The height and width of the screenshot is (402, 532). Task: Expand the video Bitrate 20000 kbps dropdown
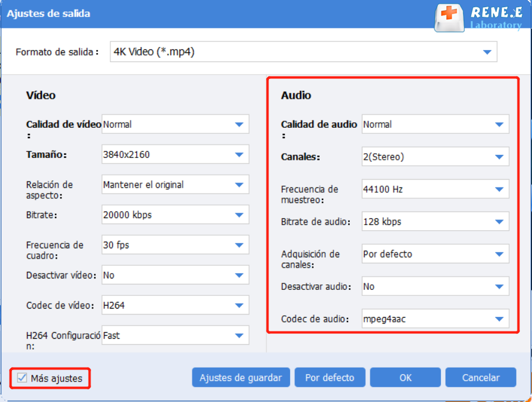[x=175, y=215]
